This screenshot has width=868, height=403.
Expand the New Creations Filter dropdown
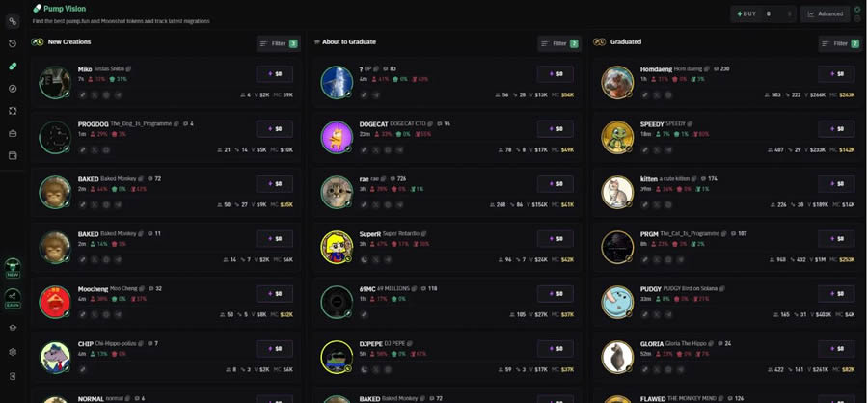click(x=279, y=43)
